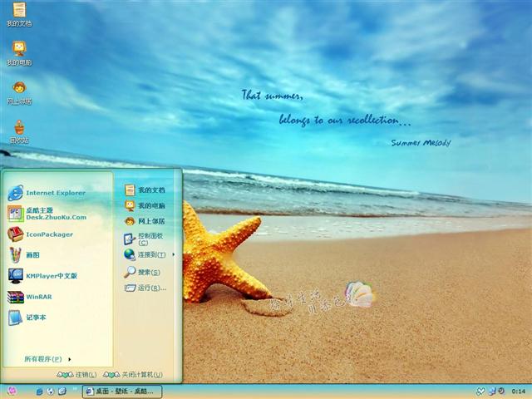Expand quick launch overflow chevron
Image resolution: width=532 pixels, height=399 pixels.
click(75, 388)
